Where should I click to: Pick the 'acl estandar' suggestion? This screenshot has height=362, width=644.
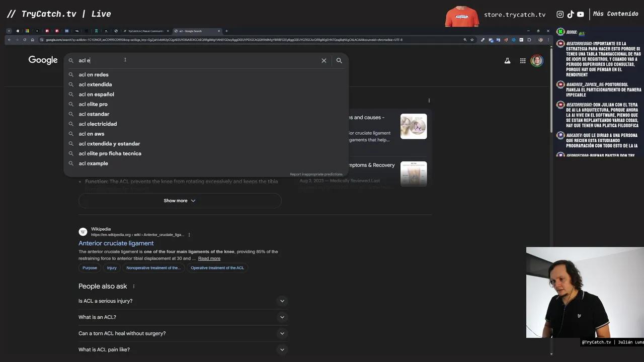(206, 114)
